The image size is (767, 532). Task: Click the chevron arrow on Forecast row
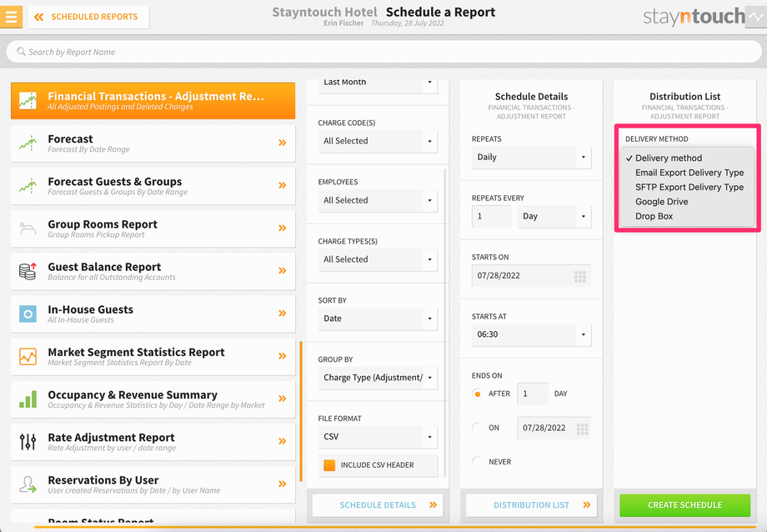coord(283,143)
